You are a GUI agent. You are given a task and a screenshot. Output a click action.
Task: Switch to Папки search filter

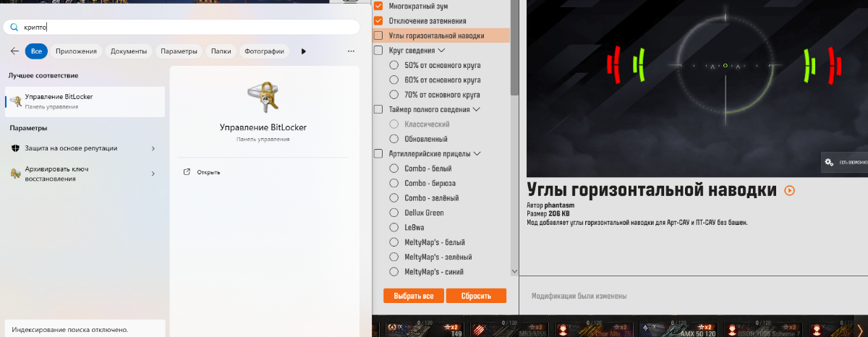221,51
